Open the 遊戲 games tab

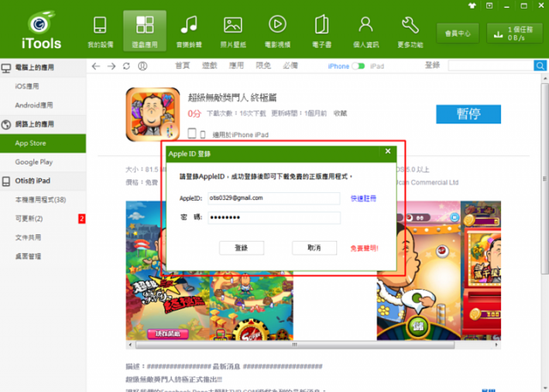[x=209, y=65]
